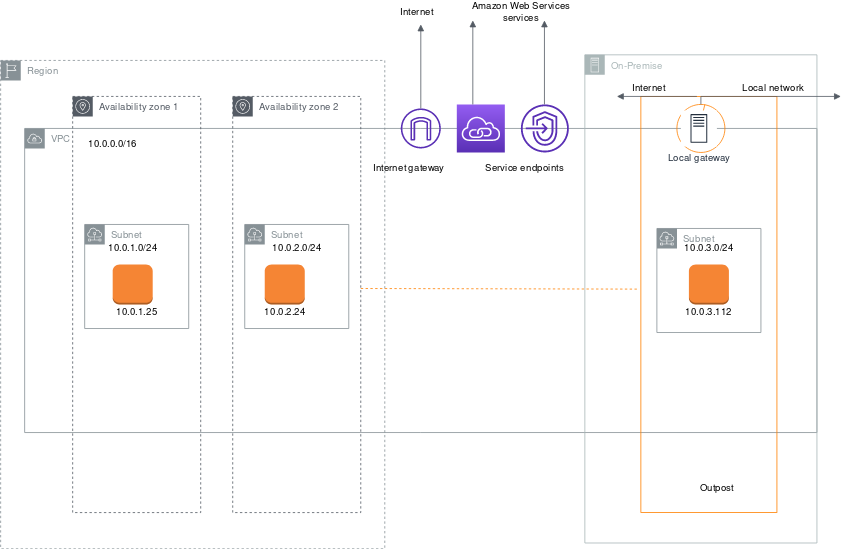Select the VPC cloud icon
The image size is (848, 549).
35,138
